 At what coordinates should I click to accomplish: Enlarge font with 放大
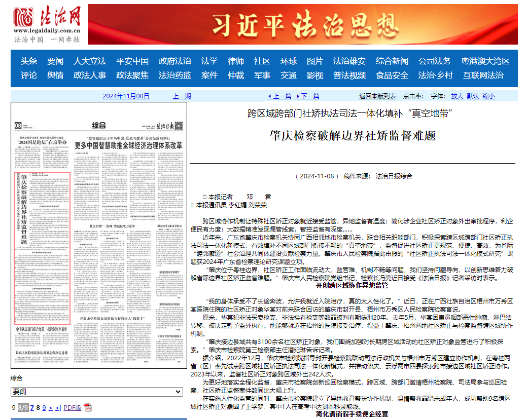(x=457, y=96)
